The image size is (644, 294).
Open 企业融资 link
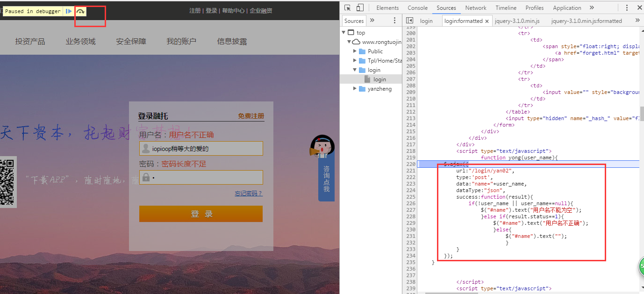(261, 10)
